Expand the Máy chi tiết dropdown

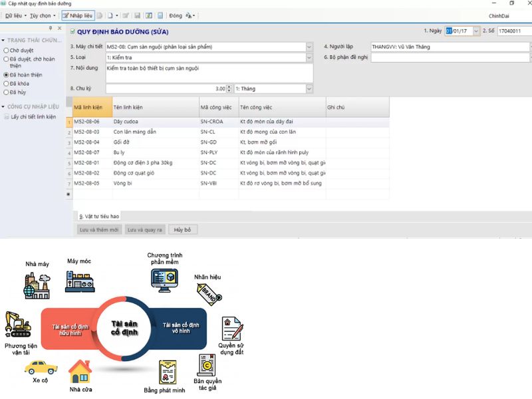pyautogui.click(x=309, y=47)
